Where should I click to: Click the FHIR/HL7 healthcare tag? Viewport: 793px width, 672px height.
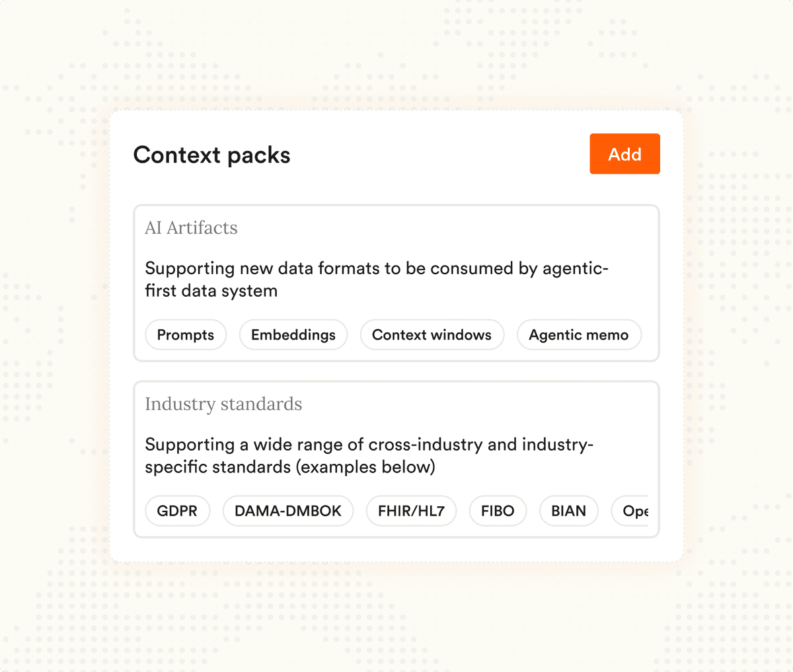(x=411, y=511)
